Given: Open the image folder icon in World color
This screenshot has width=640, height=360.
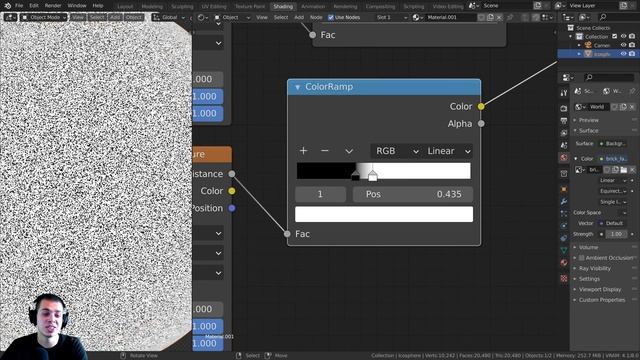Looking at the screenshot, I should pyautogui.click(x=624, y=170).
